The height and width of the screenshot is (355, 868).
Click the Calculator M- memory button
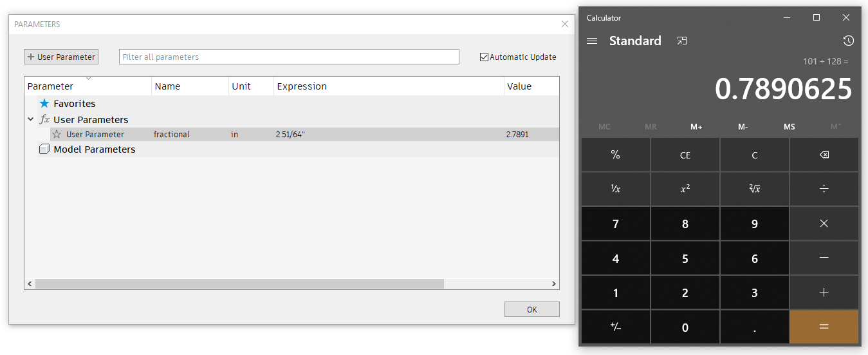tap(743, 127)
